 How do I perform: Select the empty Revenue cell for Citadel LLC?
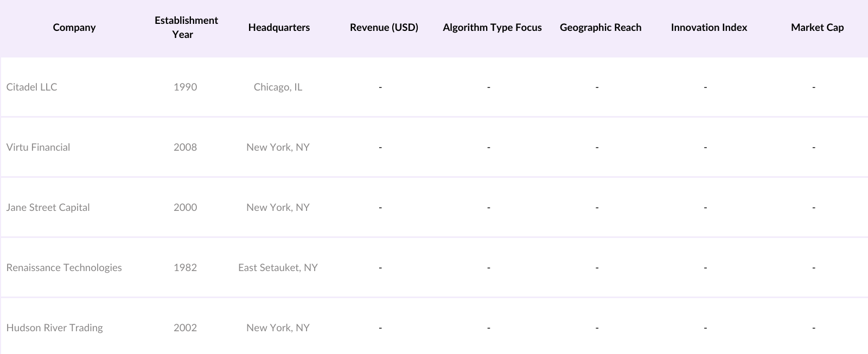pyautogui.click(x=380, y=87)
